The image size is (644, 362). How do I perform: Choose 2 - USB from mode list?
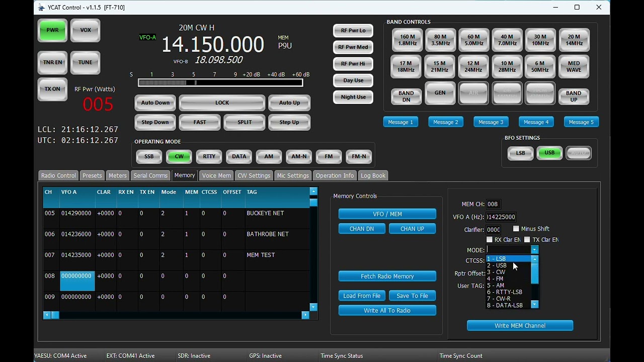pos(508,265)
